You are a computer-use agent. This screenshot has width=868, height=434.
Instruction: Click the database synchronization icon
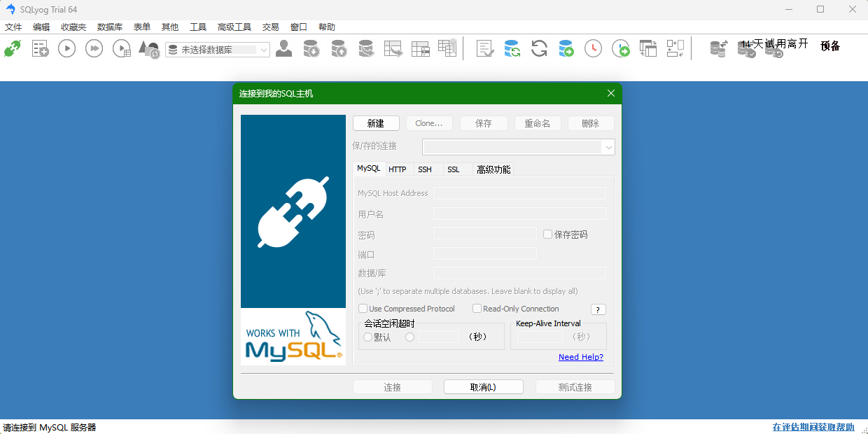(x=512, y=48)
